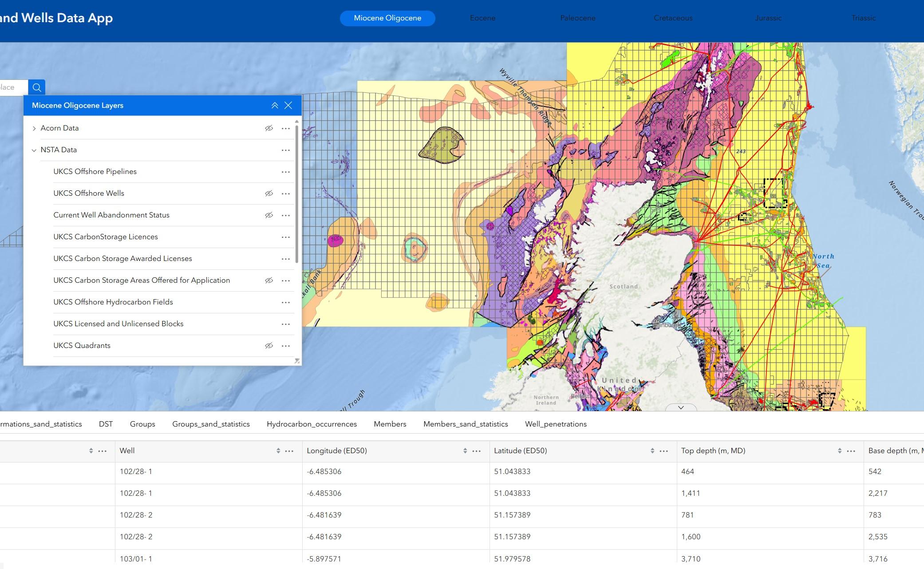
Task: Sort by Longitude (ED50) column
Action: (x=465, y=451)
